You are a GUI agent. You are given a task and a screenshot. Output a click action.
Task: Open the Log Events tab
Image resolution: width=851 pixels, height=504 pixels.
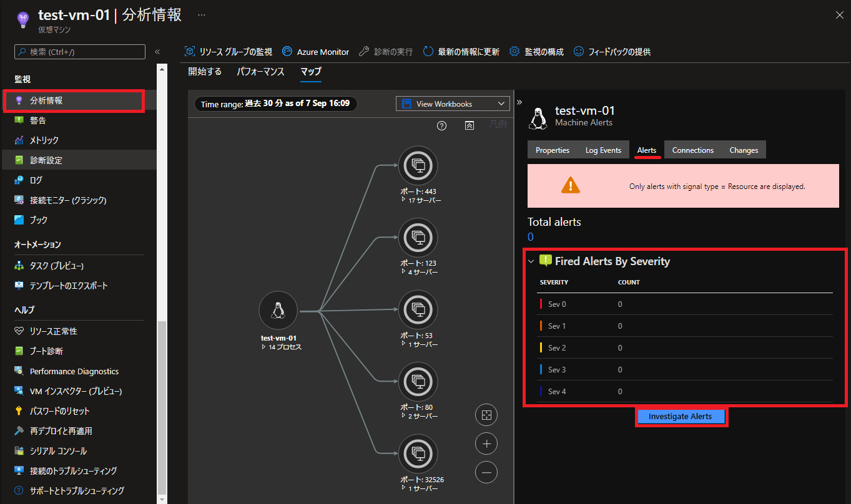pyautogui.click(x=603, y=150)
